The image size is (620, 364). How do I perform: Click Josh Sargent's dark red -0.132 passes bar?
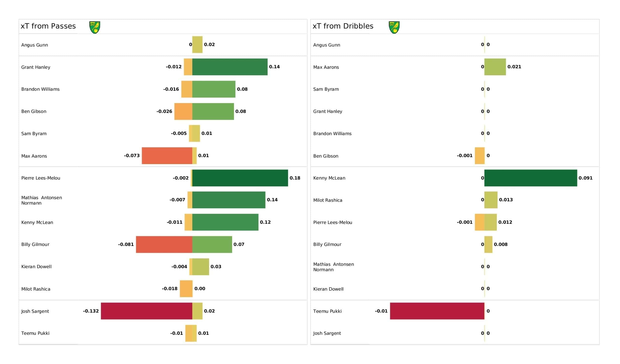(146, 311)
